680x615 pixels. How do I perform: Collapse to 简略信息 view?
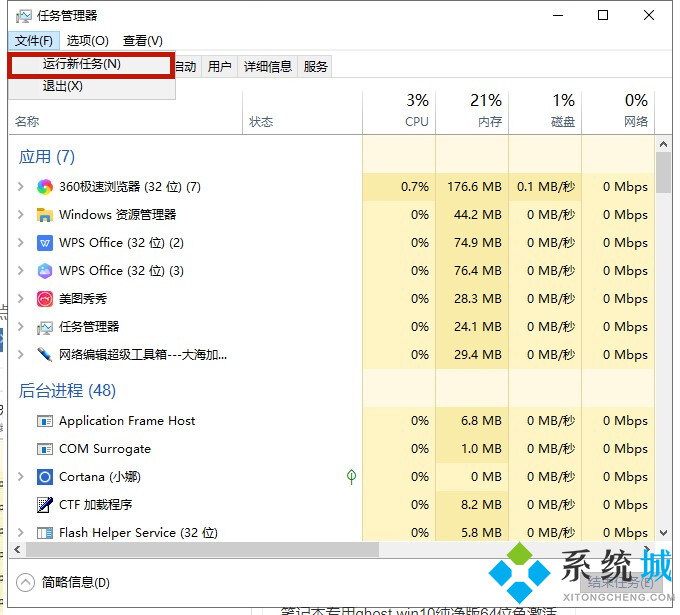coord(63,582)
